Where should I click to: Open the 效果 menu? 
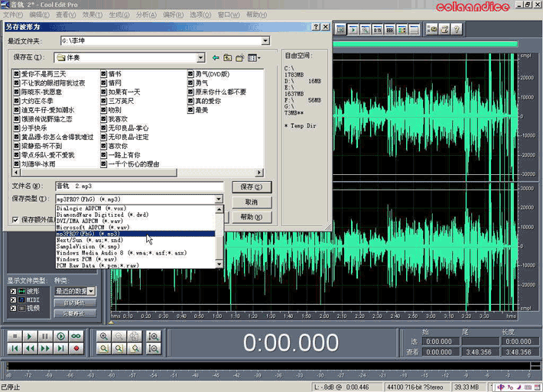(92, 15)
